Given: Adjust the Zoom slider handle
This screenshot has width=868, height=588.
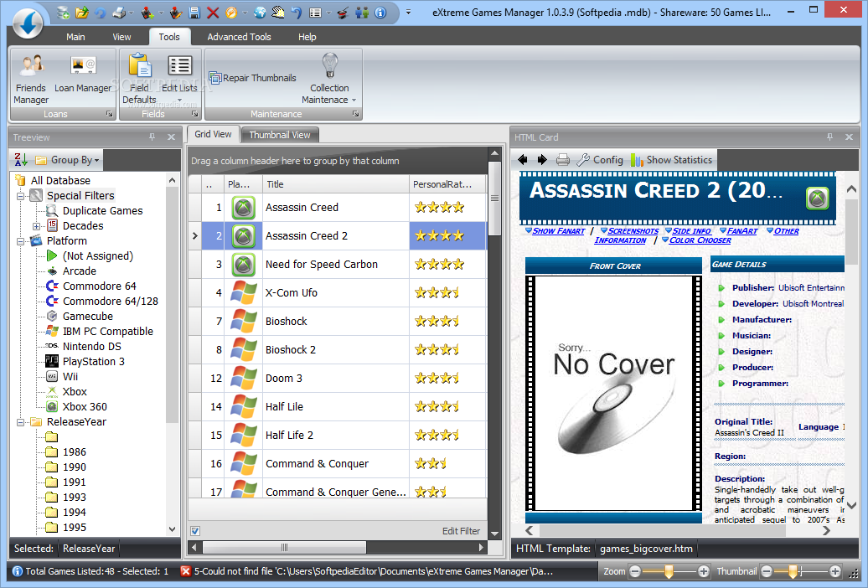Looking at the screenshot, I should pos(669,571).
